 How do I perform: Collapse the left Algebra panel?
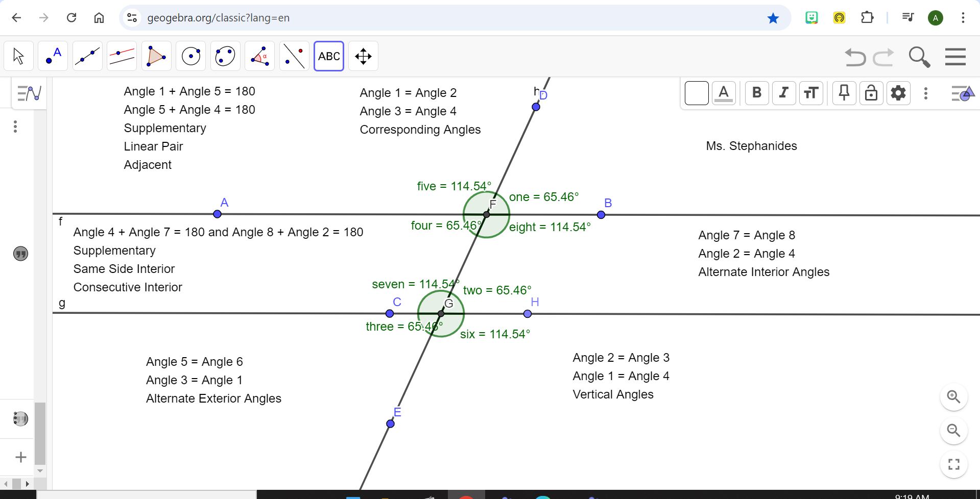point(29,93)
